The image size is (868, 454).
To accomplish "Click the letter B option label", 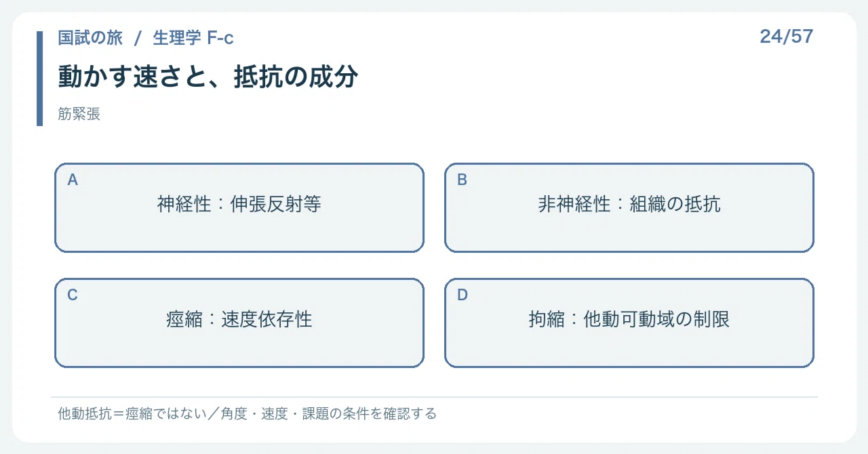I will 462,180.
